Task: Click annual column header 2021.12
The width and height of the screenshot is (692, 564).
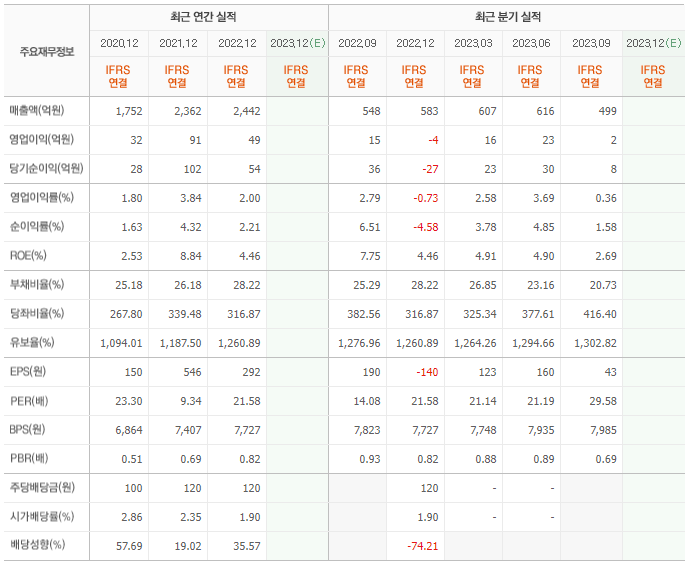Action: (178, 43)
